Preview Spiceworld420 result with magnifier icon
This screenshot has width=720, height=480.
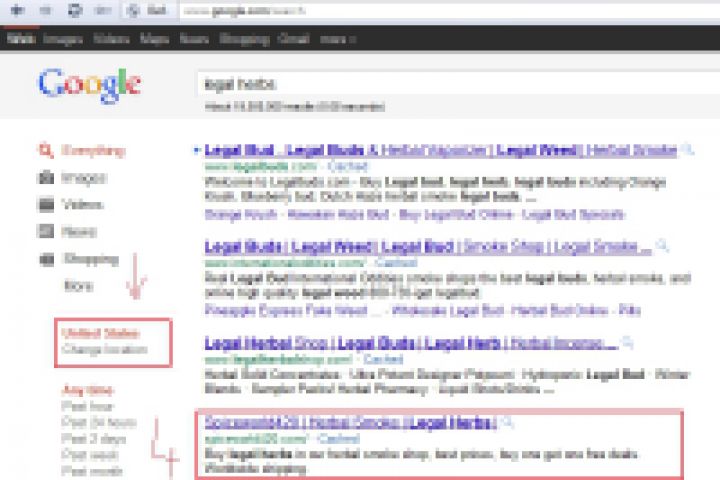tap(507, 422)
